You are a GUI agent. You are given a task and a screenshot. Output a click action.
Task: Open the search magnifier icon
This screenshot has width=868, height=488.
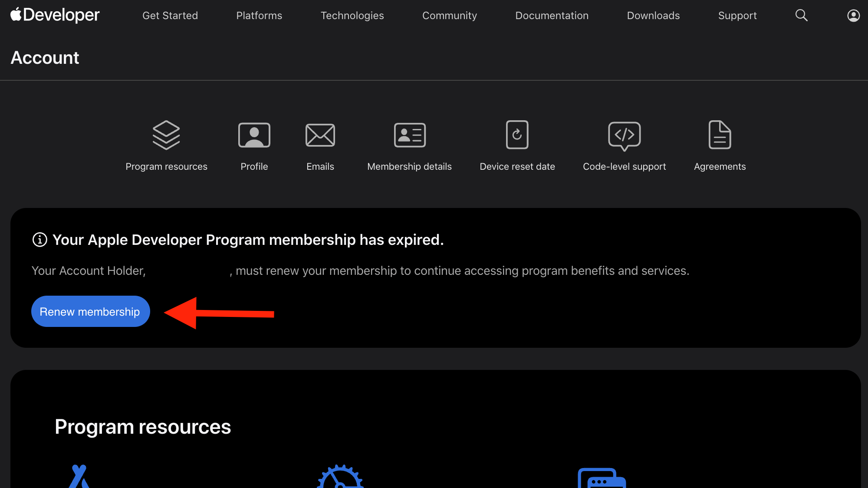click(801, 16)
